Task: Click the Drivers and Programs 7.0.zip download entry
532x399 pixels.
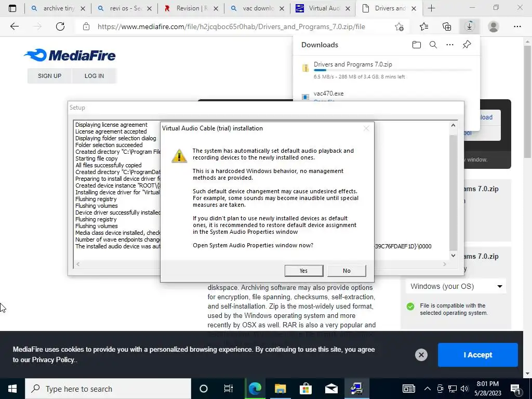Action: click(387, 70)
